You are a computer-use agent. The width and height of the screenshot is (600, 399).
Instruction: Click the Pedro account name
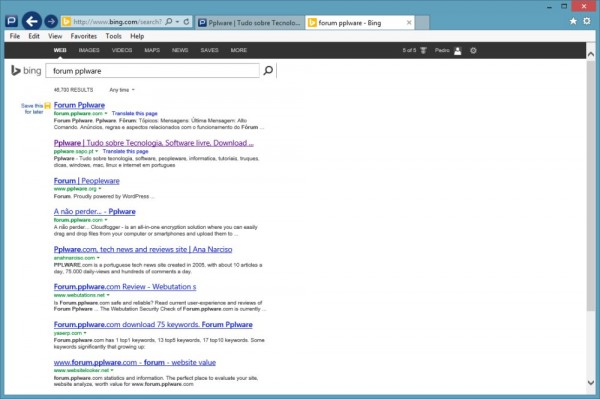pos(442,50)
